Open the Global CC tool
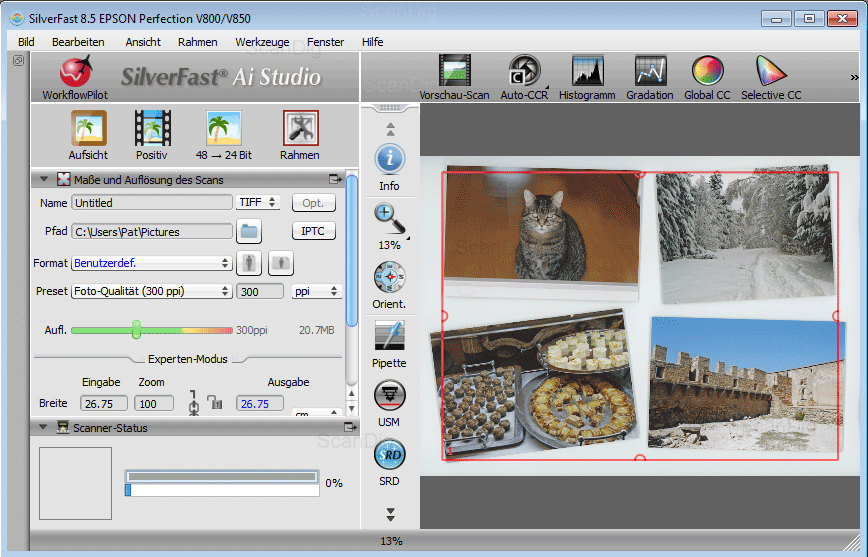 point(707,71)
